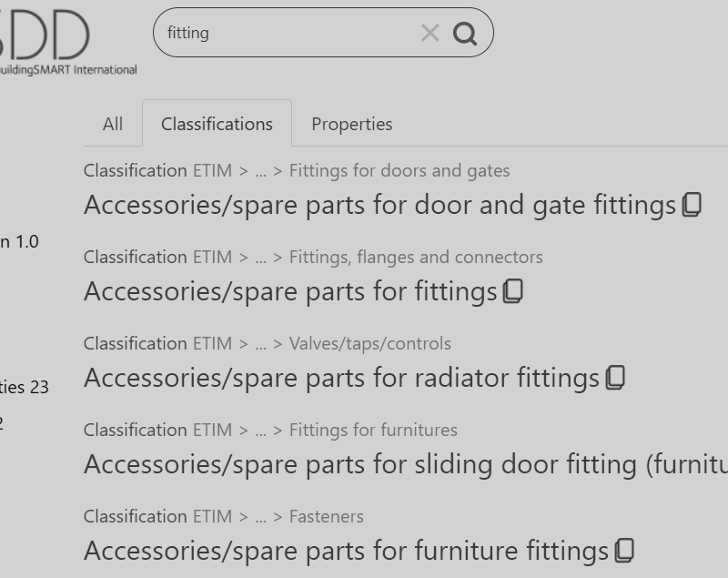Open Accessories/spare parts for door and gate fittings
This screenshot has height=578, width=728.
[x=379, y=205]
